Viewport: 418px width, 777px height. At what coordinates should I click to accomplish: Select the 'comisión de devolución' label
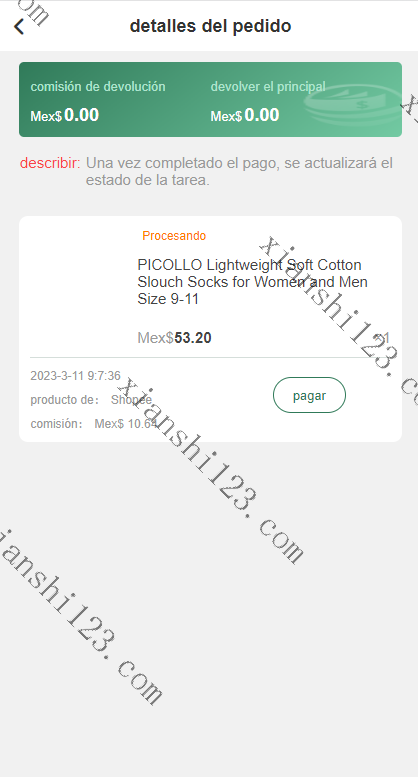pos(98,87)
